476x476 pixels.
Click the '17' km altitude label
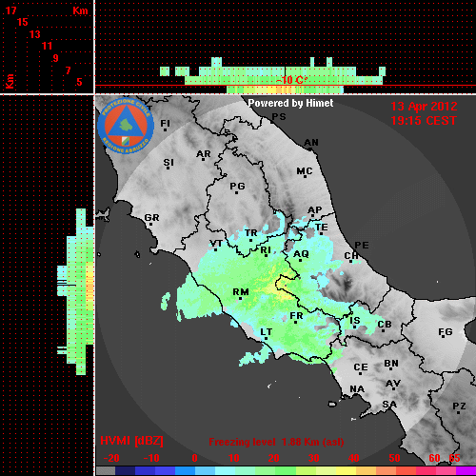(10, 10)
